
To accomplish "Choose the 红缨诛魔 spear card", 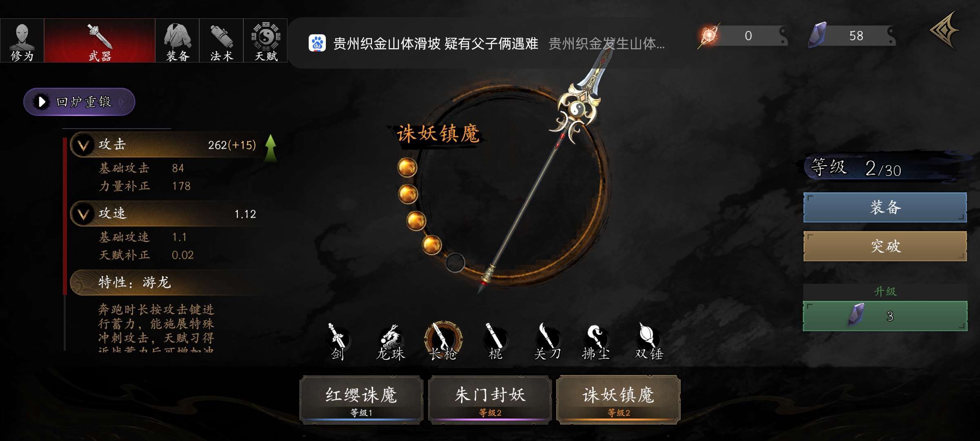I will pos(361,400).
